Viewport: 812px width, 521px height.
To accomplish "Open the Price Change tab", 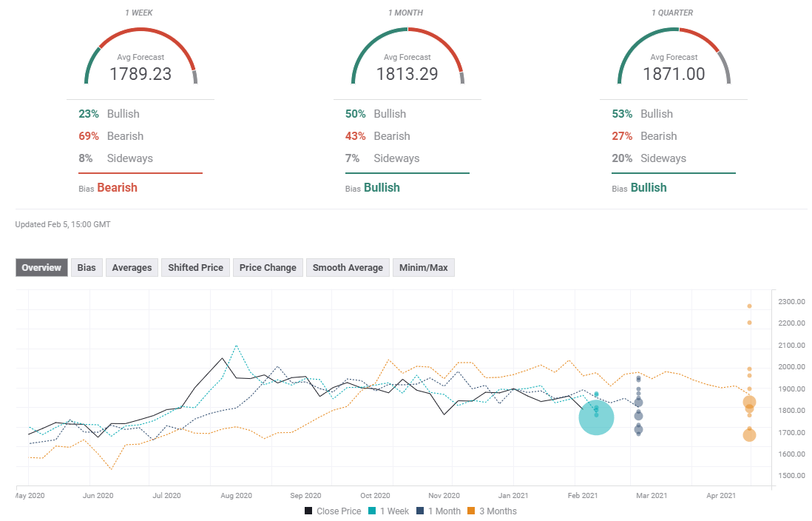I will pyautogui.click(x=268, y=268).
